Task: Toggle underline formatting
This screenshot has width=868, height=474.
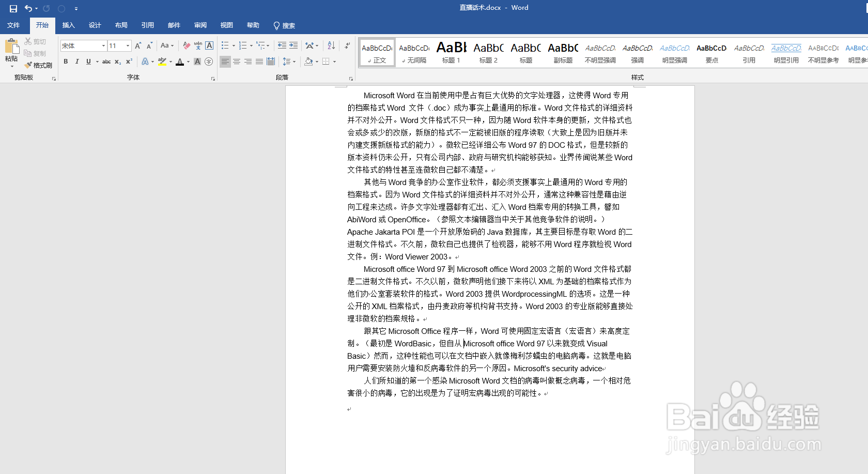Action: 88,62
